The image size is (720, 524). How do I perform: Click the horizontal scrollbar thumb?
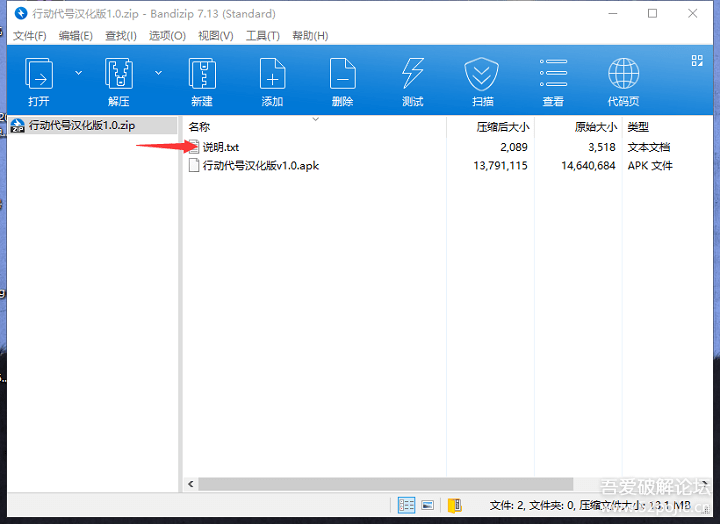386,484
